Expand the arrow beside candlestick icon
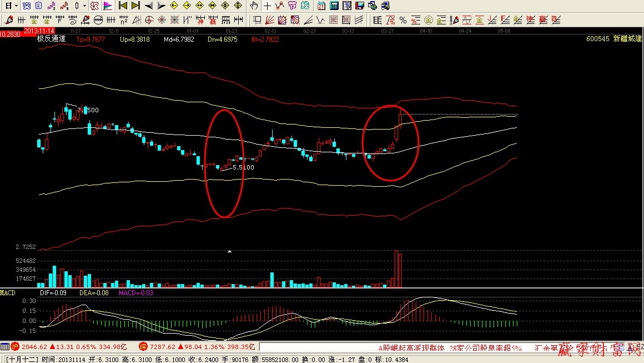The image size is (644, 363). [84, 6]
